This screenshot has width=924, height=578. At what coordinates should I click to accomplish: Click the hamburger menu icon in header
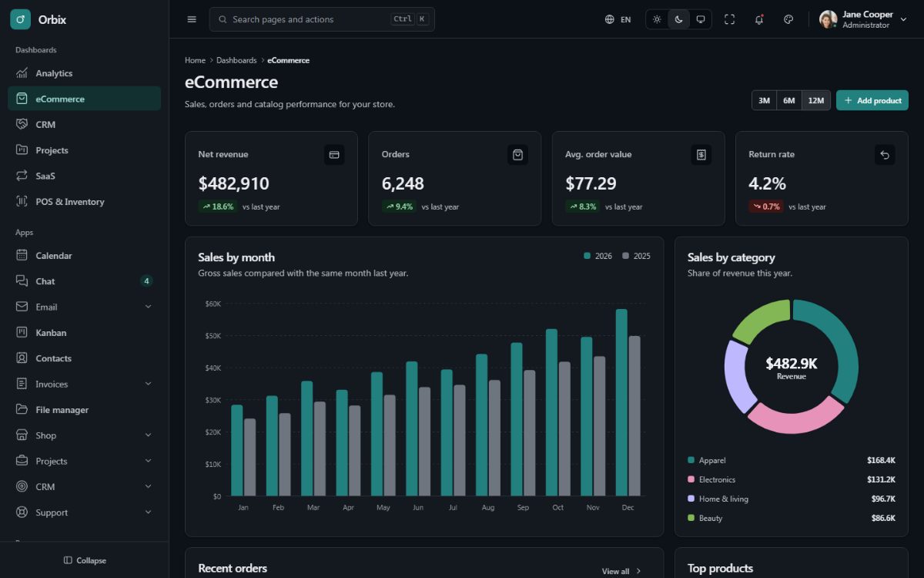pyautogui.click(x=192, y=19)
